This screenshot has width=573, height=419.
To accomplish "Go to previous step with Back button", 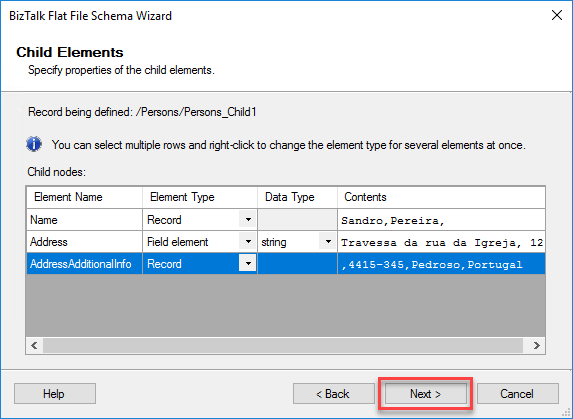I will pos(334,394).
